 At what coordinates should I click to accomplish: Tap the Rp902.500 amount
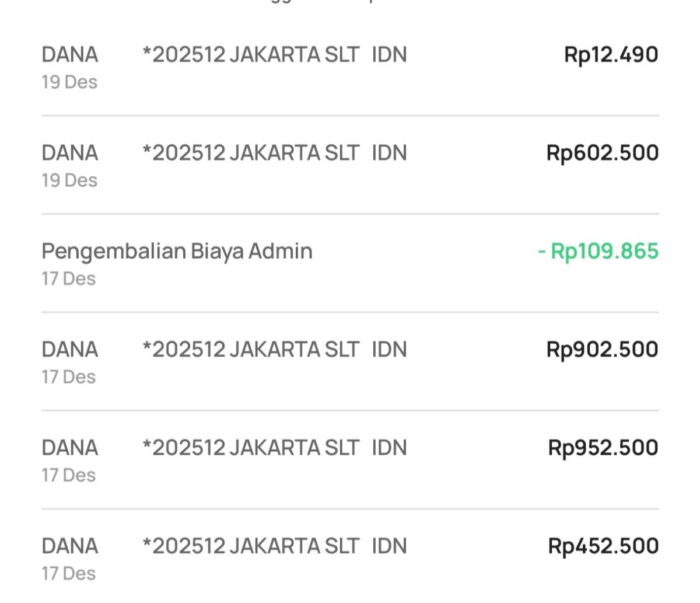click(x=602, y=350)
